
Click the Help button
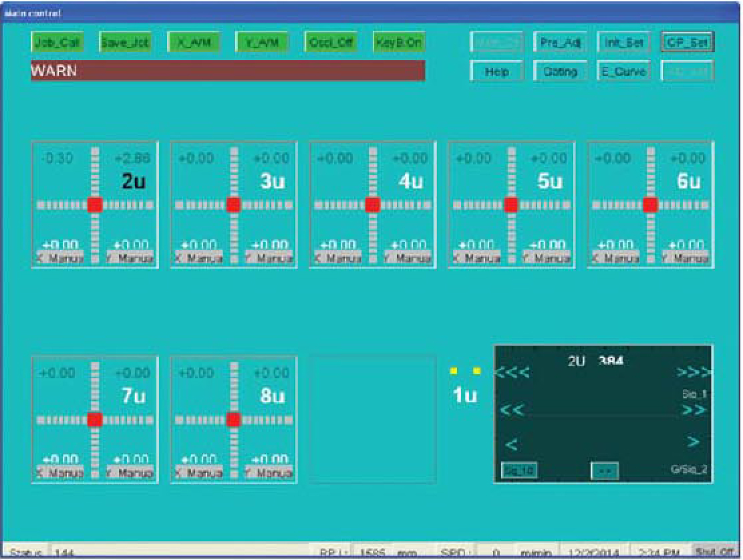496,72
